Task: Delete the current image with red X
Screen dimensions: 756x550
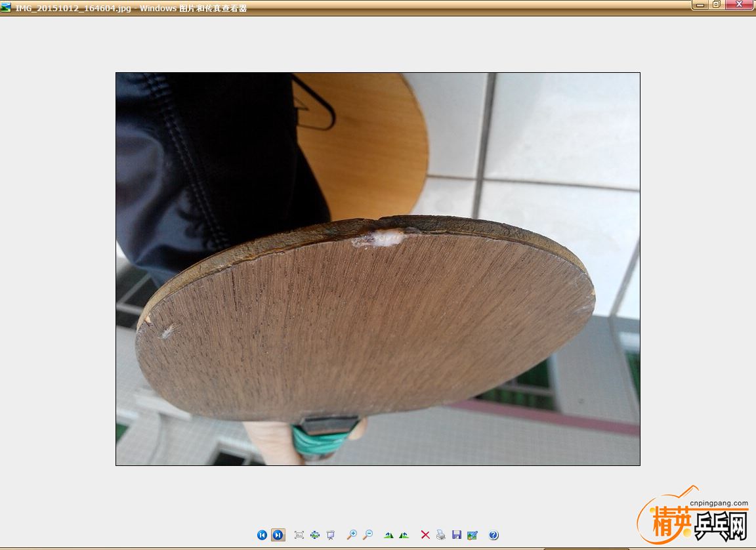Action: point(425,534)
